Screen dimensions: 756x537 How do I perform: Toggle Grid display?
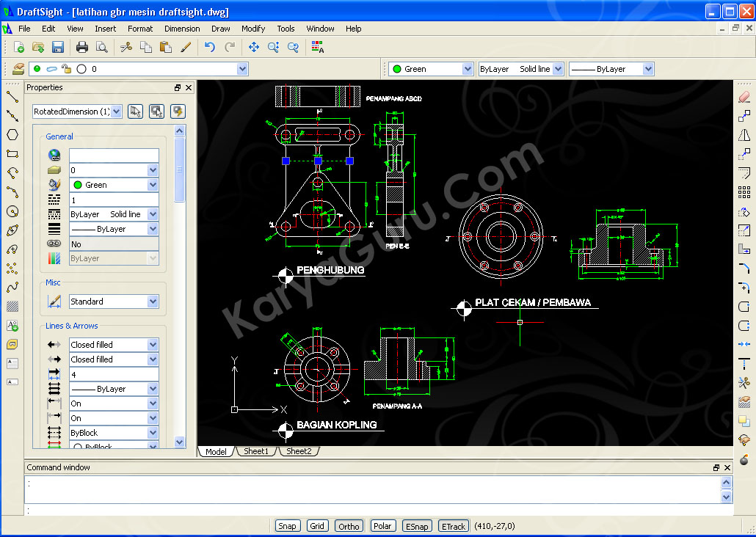317,525
